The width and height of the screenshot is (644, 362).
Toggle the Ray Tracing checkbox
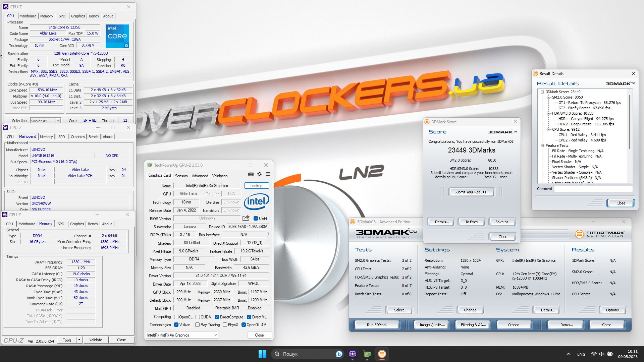(197, 324)
